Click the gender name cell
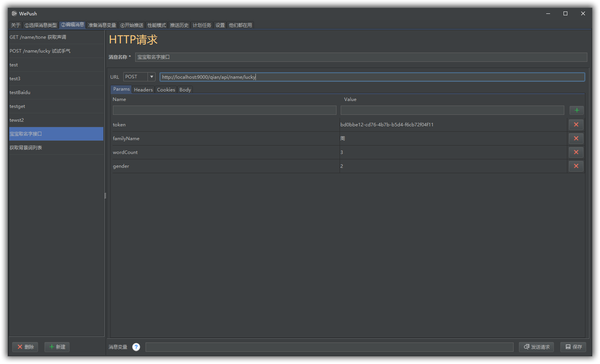600x364 pixels. click(225, 166)
